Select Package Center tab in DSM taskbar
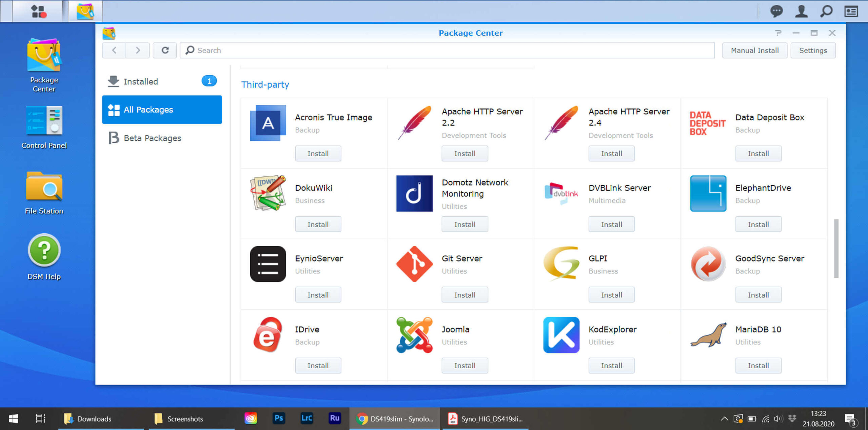Screen dimensions: 868x430 coord(85,11)
